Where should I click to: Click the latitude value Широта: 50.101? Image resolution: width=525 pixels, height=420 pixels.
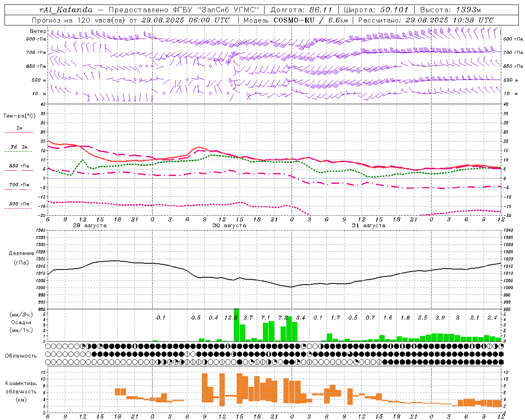(376, 10)
